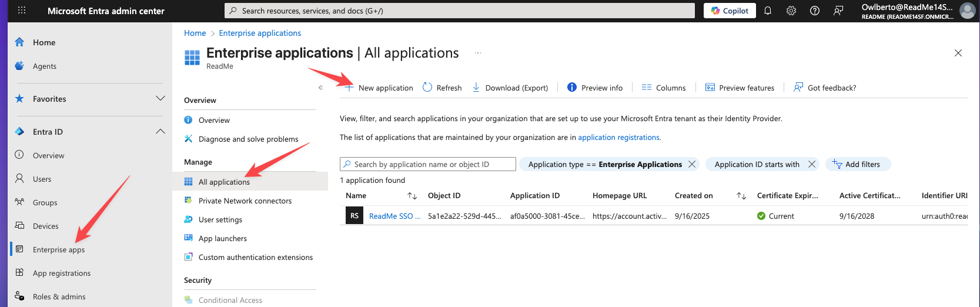Click the Home breadcrumb link
Image resolution: width=980 pixels, height=307 pixels.
click(195, 33)
